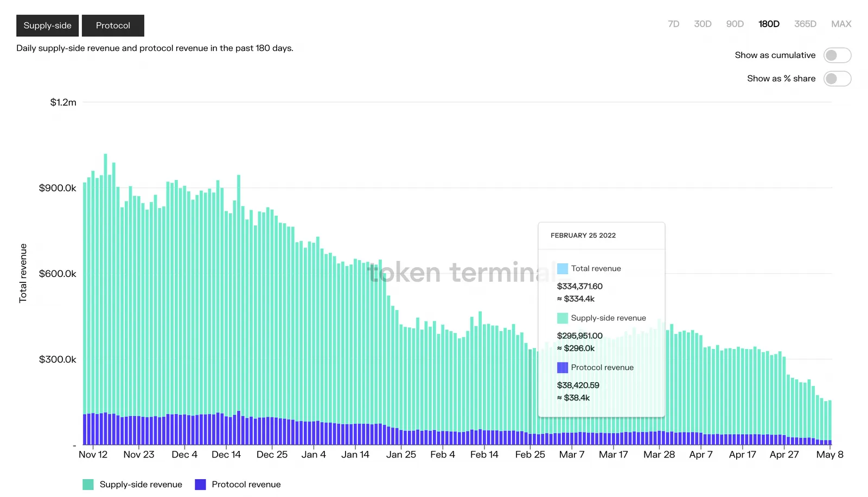Image resolution: width=868 pixels, height=497 pixels.
Task: Click the Nov 12 x-axis label
Action: pyautogui.click(x=93, y=455)
